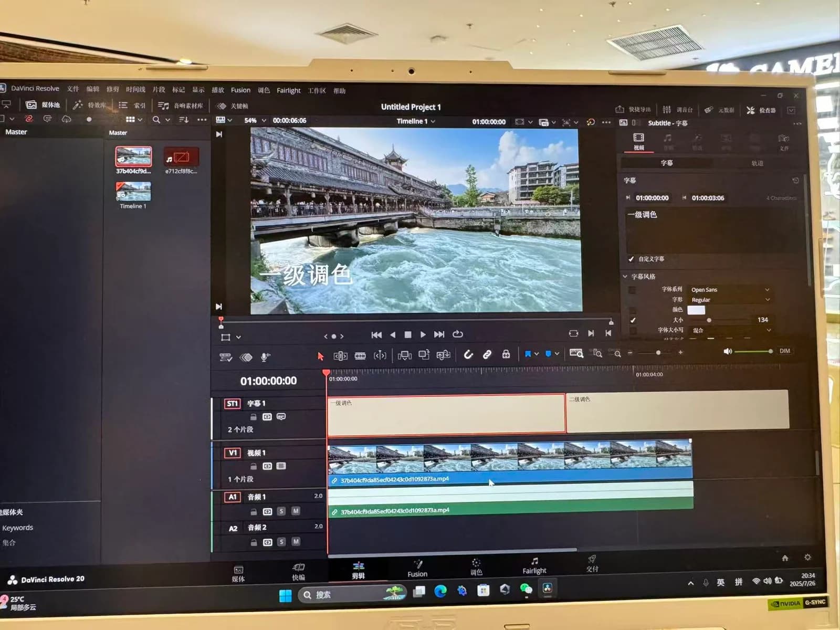Jump to first frame in transport controls
Screen dimensions: 840x630
click(376, 334)
